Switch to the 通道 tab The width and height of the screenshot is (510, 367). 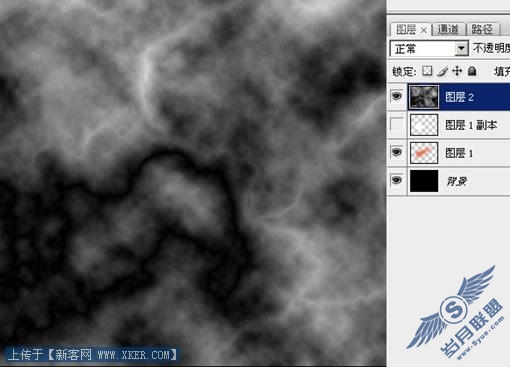(x=448, y=30)
